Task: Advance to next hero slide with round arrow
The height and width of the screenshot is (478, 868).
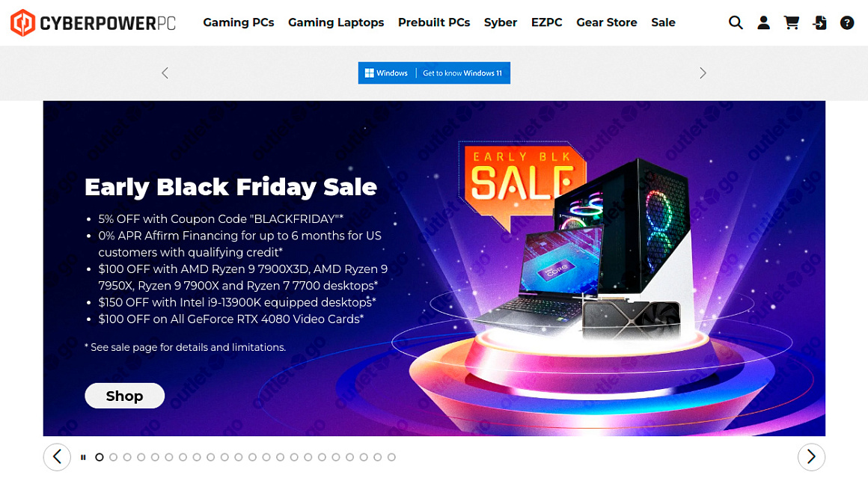Action: pos(811,457)
